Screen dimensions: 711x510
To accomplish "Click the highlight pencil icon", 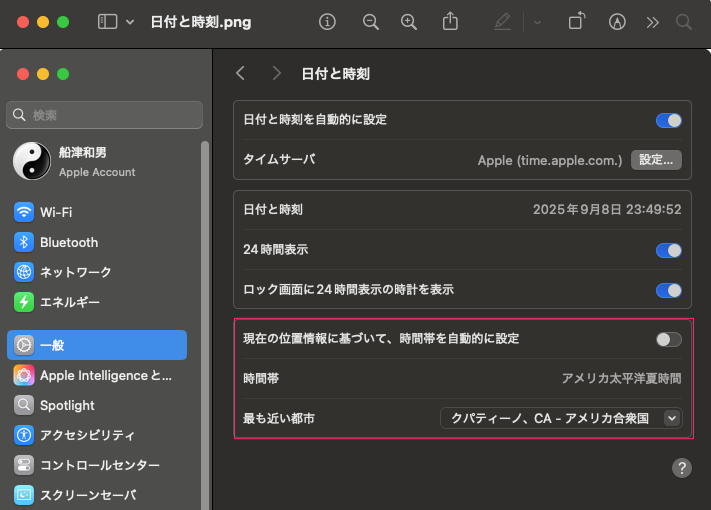I will click(502, 22).
